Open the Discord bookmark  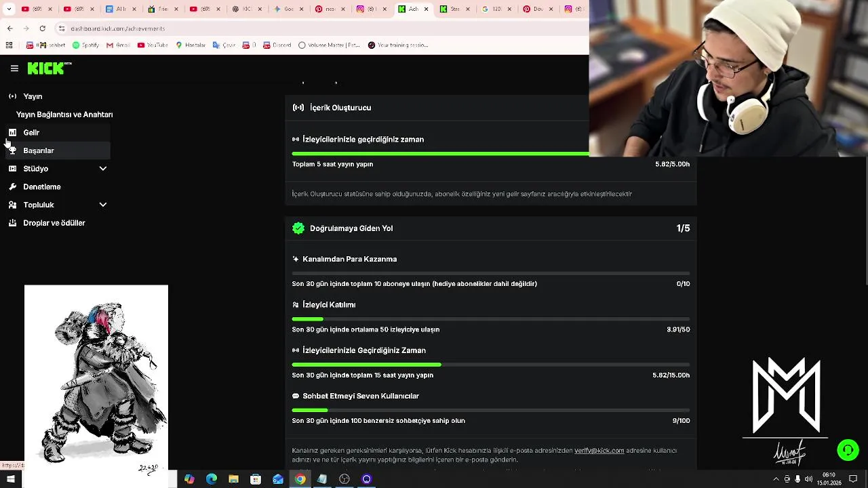[277, 45]
